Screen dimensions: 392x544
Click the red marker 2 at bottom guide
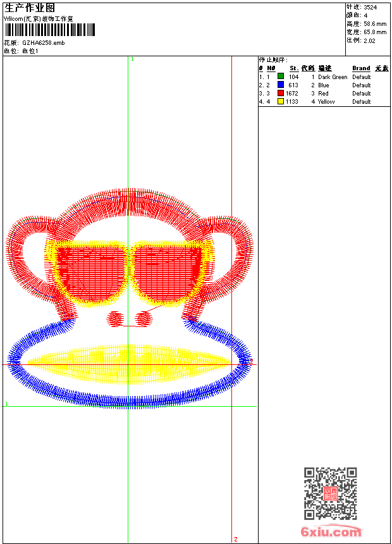tap(236, 539)
